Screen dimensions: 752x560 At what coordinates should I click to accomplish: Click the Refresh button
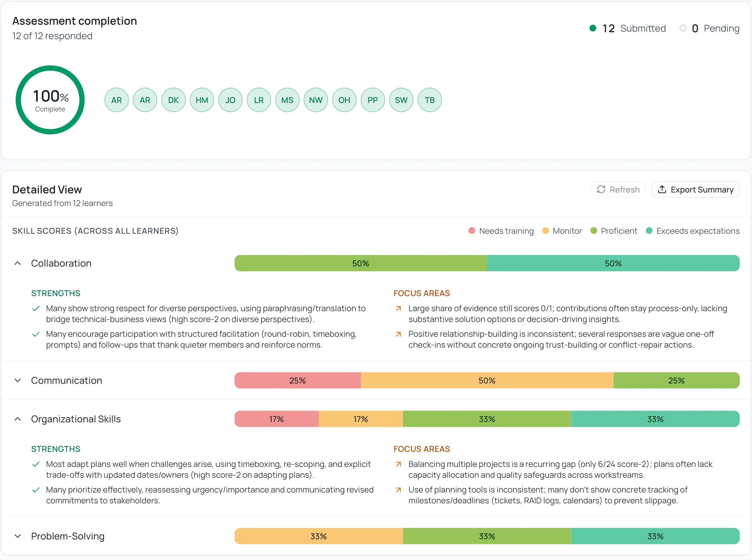(618, 189)
